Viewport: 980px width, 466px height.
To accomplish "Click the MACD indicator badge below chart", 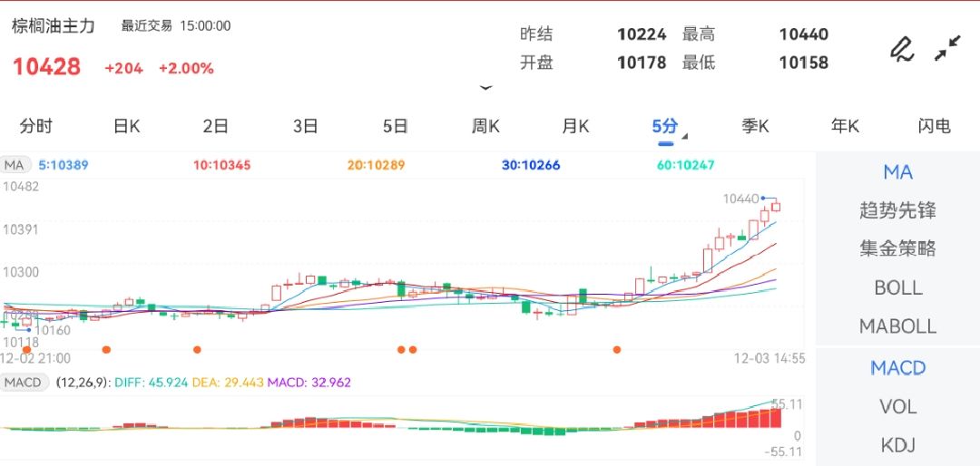I will (24, 383).
